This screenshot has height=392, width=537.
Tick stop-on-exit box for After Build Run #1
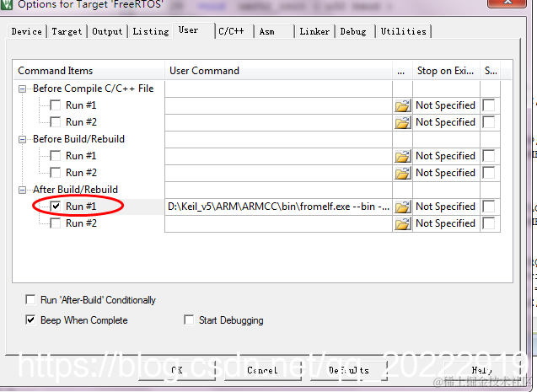[x=489, y=207]
